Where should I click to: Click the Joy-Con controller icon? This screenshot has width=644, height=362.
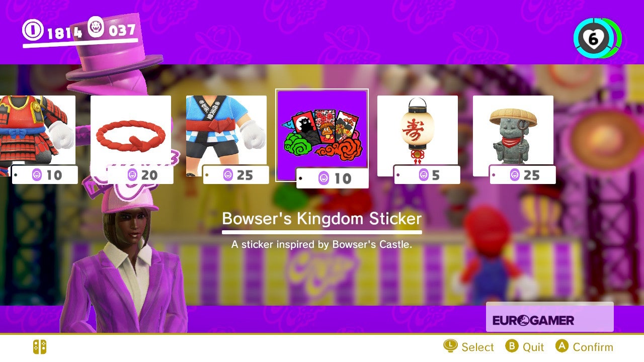[40, 347]
